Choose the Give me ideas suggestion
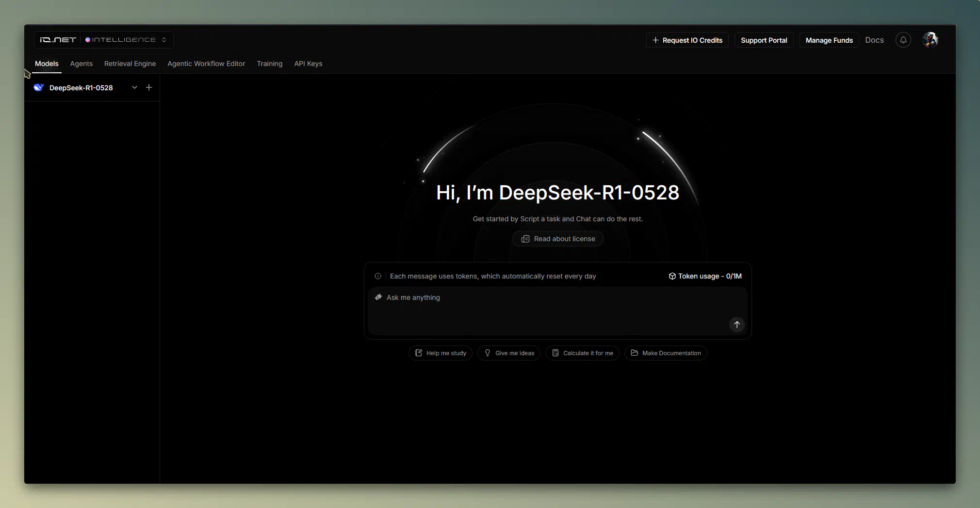The width and height of the screenshot is (980, 508). (x=509, y=353)
